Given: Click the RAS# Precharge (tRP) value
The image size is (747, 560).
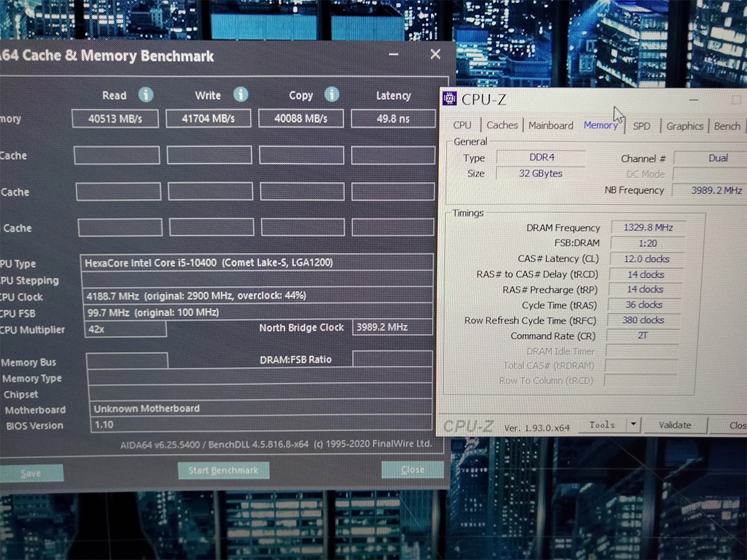Looking at the screenshot, I should coord(645,289).
